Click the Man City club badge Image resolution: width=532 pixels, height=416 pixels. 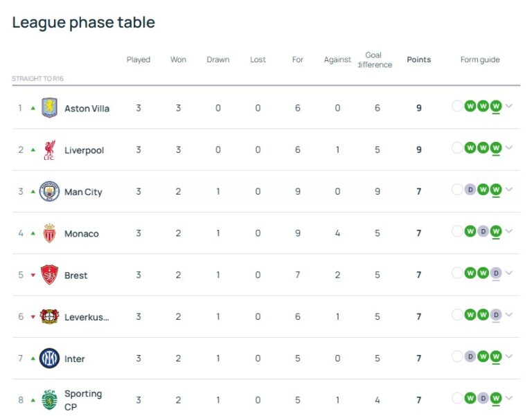click(x=49, y=192)
